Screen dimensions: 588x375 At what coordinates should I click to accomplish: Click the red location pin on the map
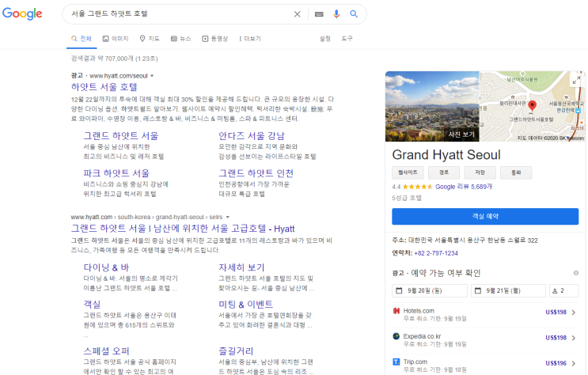[x=532, y=106]
